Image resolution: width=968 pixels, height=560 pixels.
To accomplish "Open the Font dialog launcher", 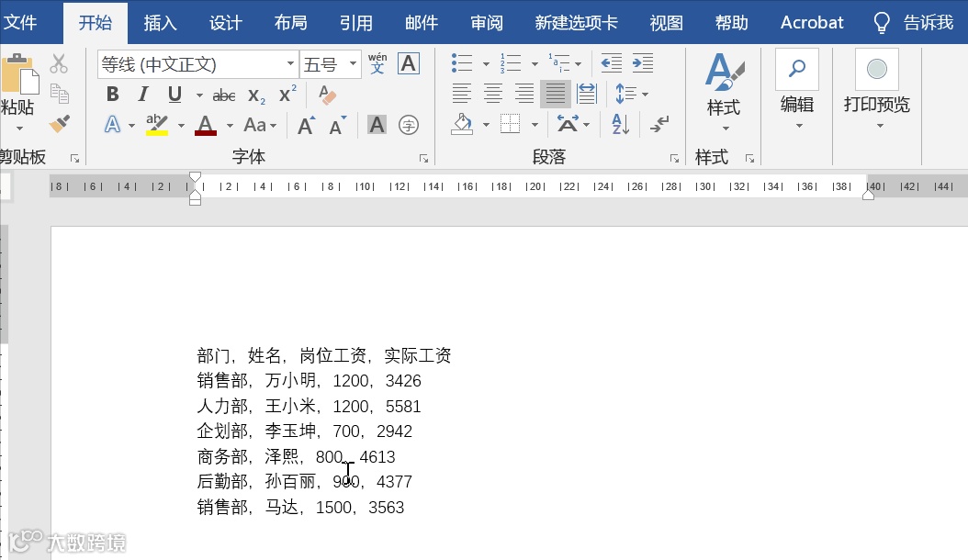I will [x=423, y=159].
